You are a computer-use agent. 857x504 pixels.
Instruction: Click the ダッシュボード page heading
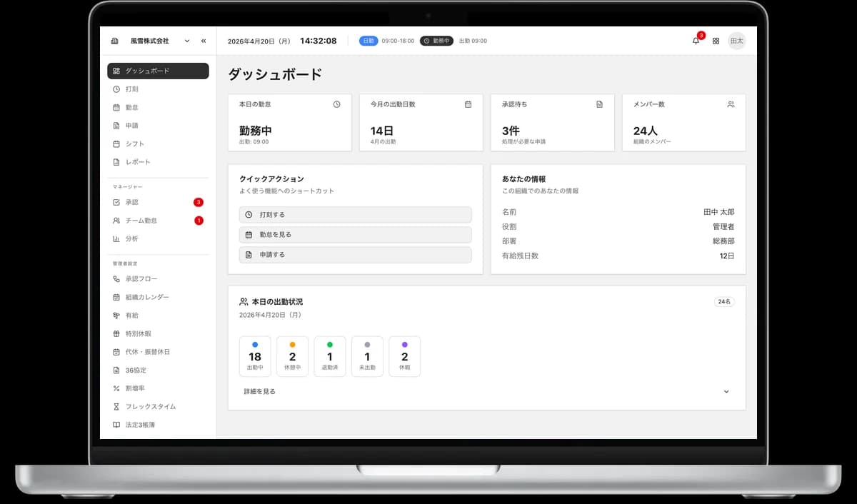pos(275,74)
